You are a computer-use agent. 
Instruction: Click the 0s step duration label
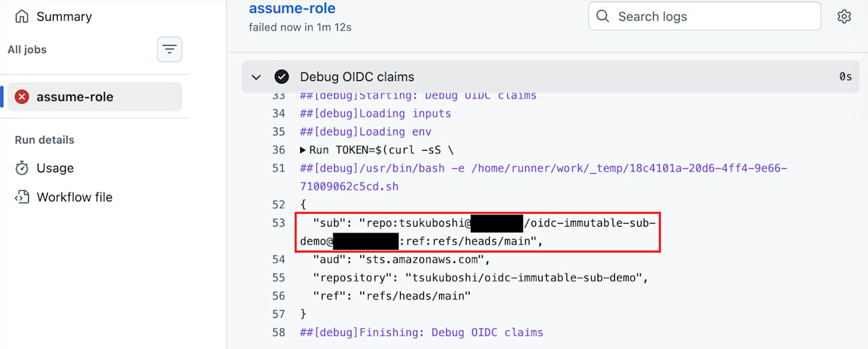coord(846,77)
